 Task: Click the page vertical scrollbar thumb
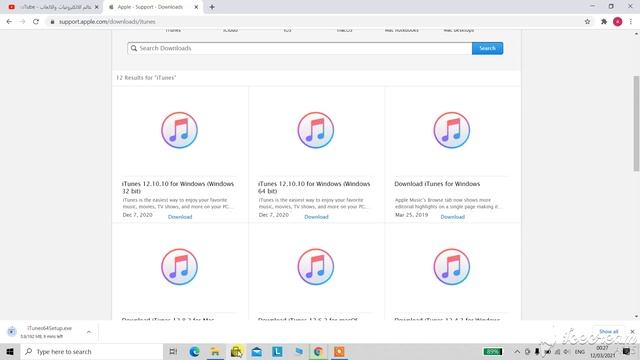click(636, 124)
